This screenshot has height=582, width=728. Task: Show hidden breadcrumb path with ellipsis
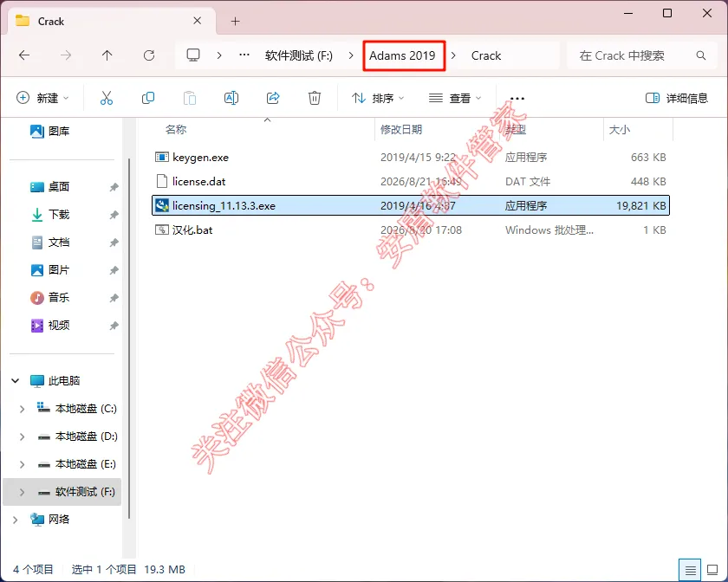(244, 55)
